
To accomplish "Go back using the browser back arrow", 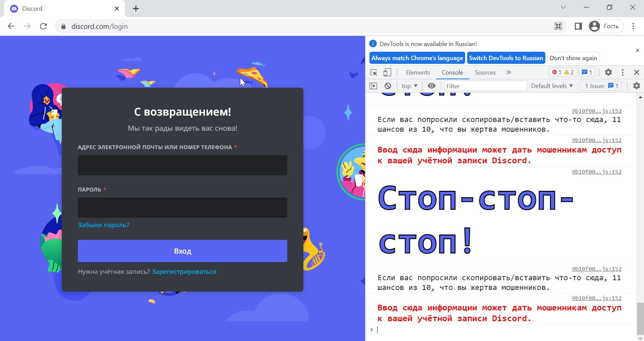I will (x=11, y=26).
